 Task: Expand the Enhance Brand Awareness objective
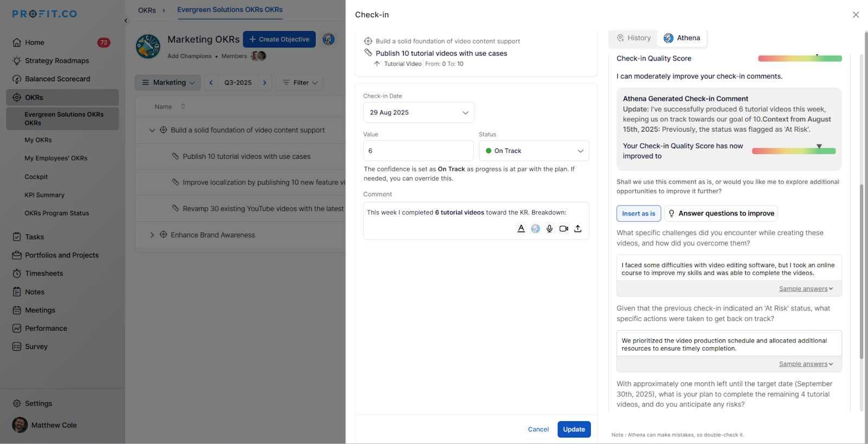152,235
